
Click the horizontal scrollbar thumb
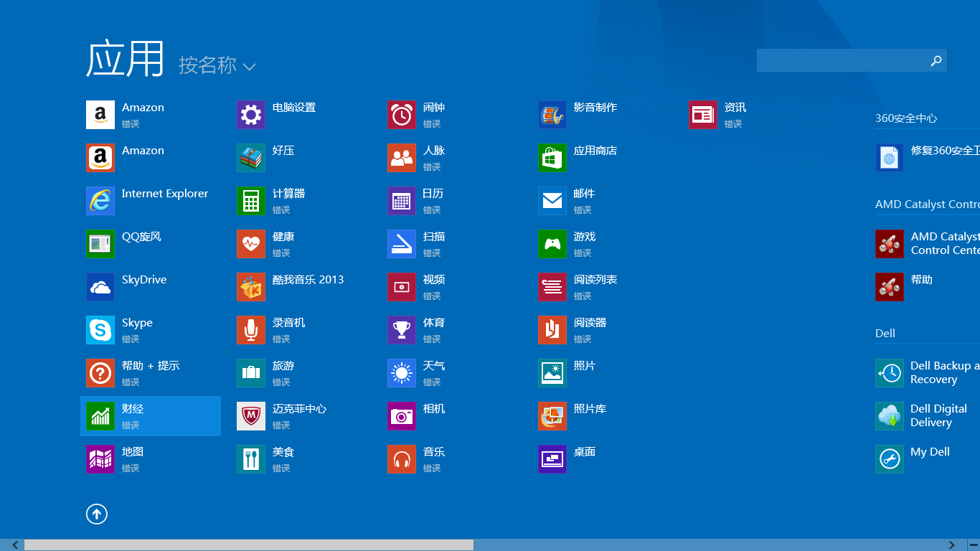point(249,545)
